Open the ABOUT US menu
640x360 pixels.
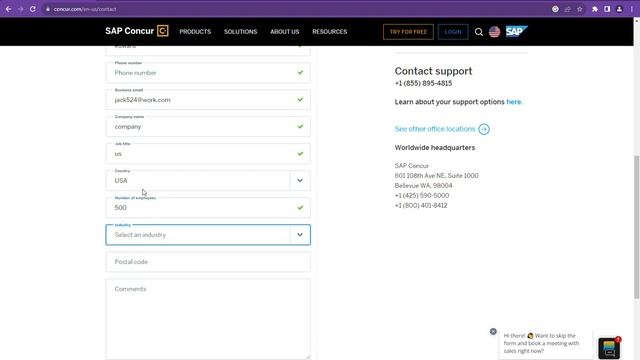point(284,31)
